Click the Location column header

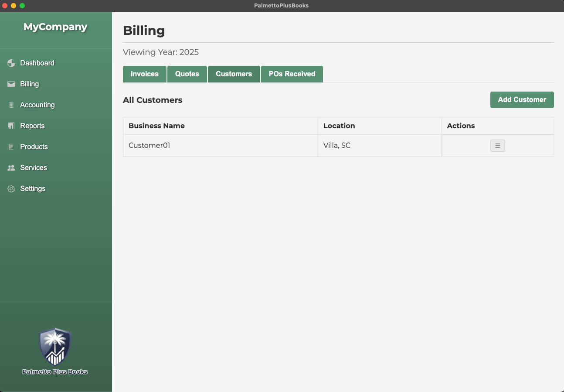(339, 126)
